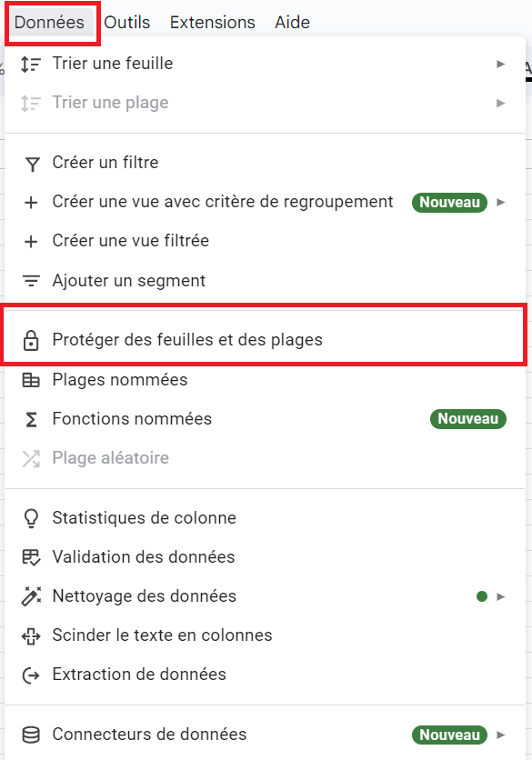Expand the Trier une feuille submenu arrow
Screen dimensions: 532x760
(x=501, y=64)
